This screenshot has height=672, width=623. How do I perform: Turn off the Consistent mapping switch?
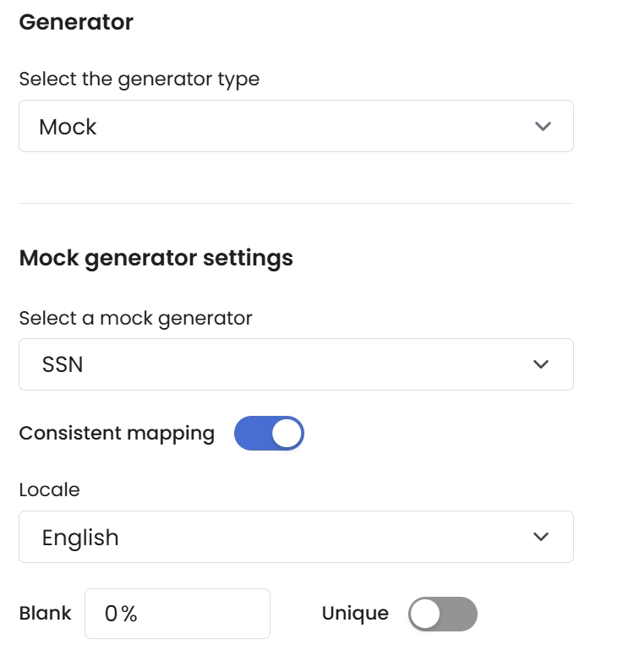pyautogui.click(x=269, y=434)
